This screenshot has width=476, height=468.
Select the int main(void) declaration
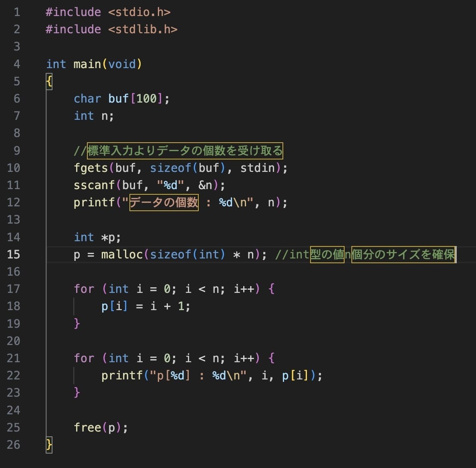point(94,64)
